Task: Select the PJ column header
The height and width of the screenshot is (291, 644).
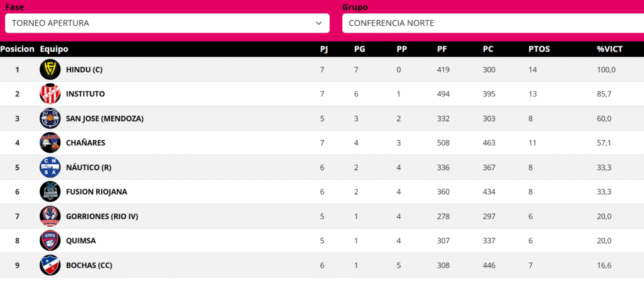Action: [x=325, y=49]
